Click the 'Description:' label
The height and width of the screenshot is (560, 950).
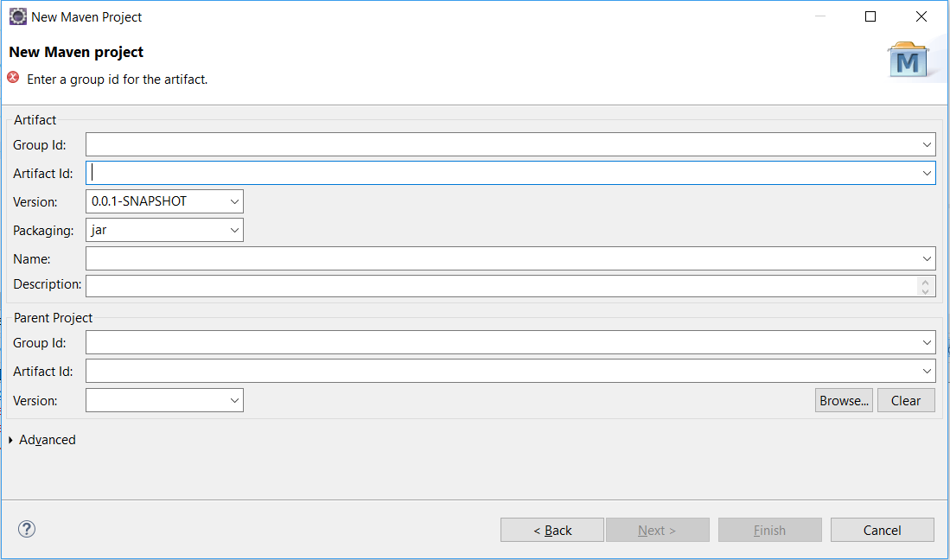48,284
